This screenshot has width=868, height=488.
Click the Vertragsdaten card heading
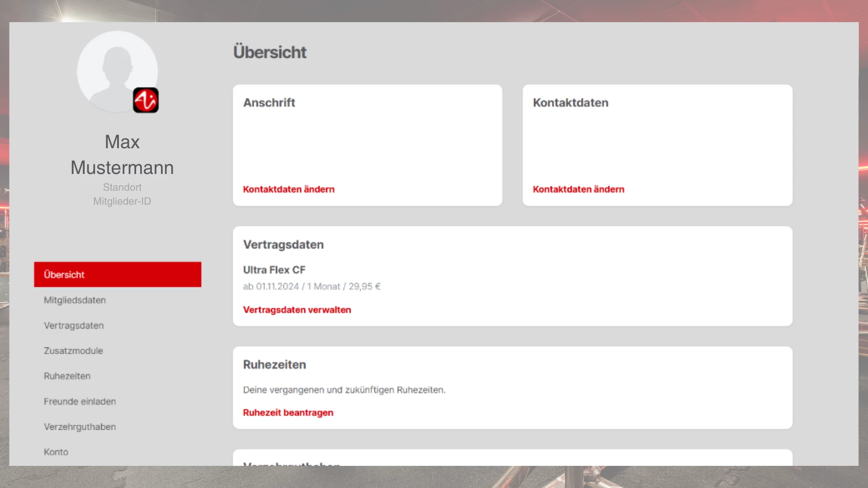click(283, 244)
